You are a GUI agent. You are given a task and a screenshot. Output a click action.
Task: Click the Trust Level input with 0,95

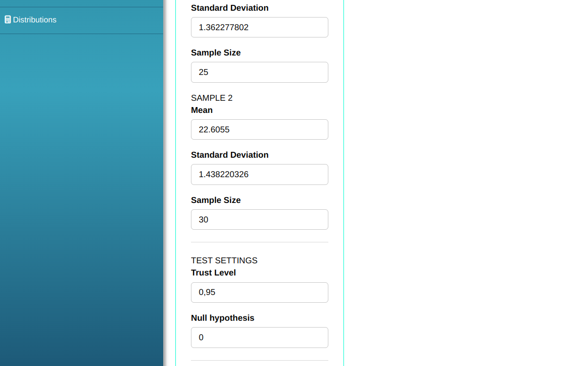(259, 293)
